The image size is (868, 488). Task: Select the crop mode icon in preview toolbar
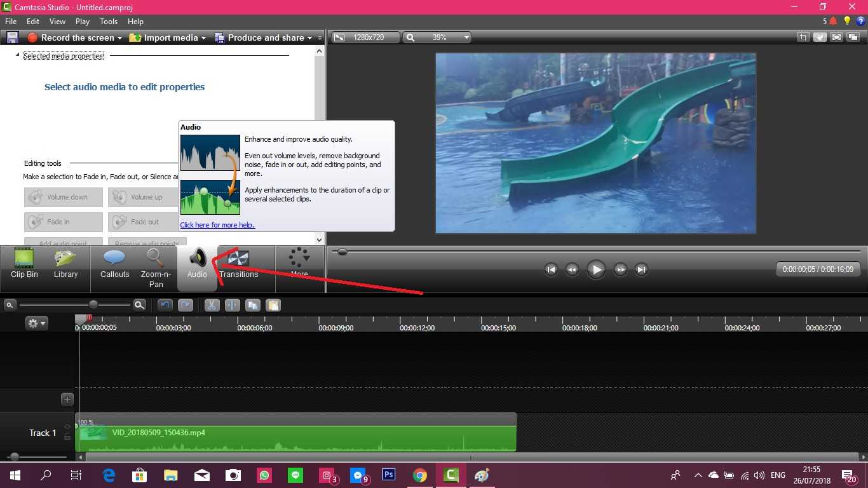coord(803,37)
